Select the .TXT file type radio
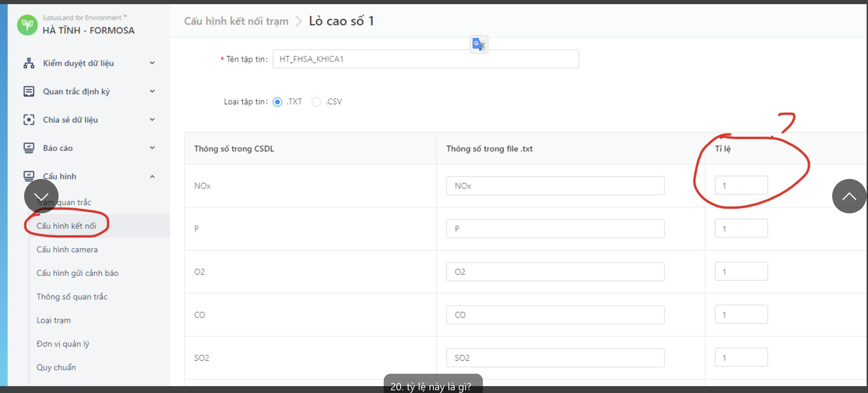 (277, 102)
